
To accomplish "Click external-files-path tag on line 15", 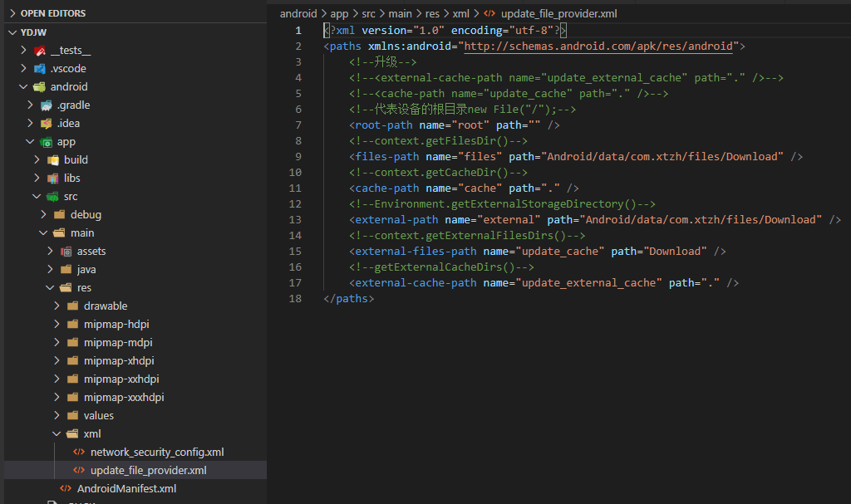I will coord(416,252).
